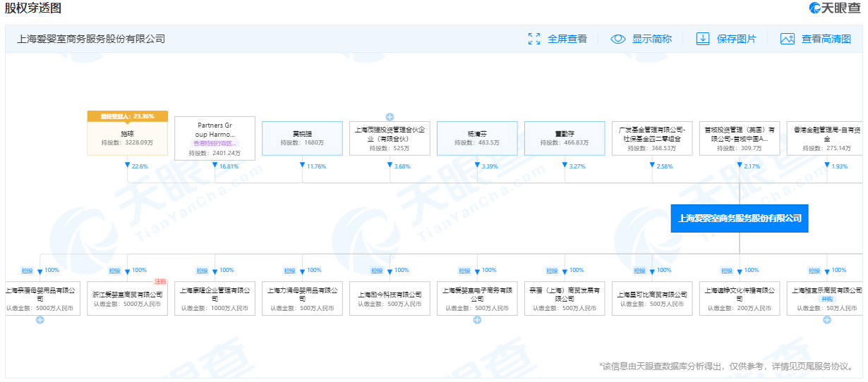Image resolution: width=868 pixels, height=382 pixels.
Task: Click the central blue 上海爱婴室商务服务股份有限公司 node
Action: [x=739, y=218]
